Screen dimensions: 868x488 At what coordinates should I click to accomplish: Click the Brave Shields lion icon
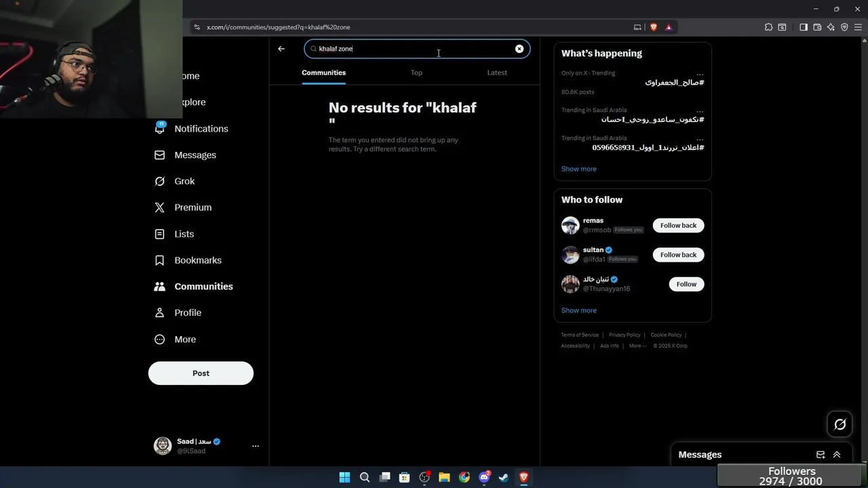coord(654,27)
